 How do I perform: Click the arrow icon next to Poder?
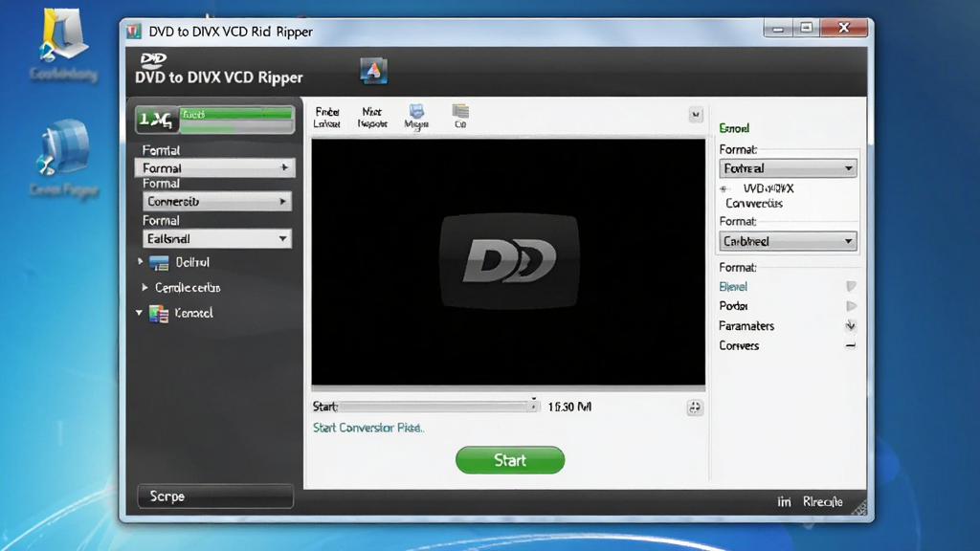(x=851, y=306)
